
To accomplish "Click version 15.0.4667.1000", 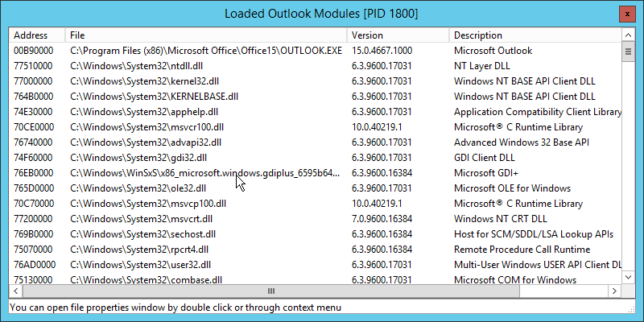I will (x=382, y=51).
